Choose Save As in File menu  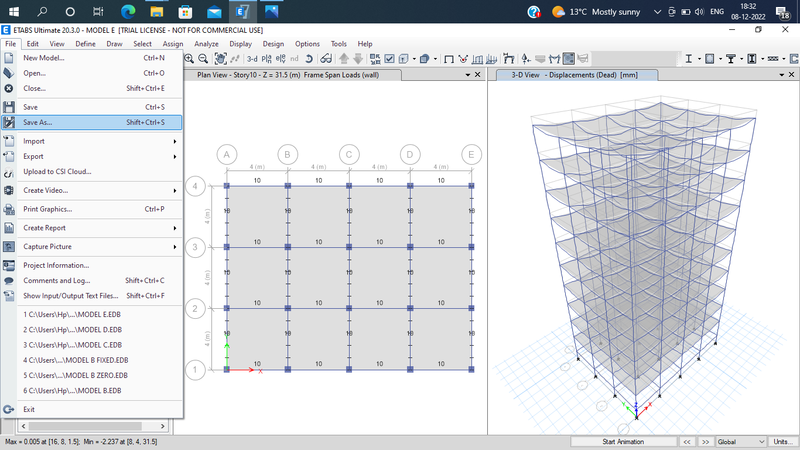[x=91, y=122]
